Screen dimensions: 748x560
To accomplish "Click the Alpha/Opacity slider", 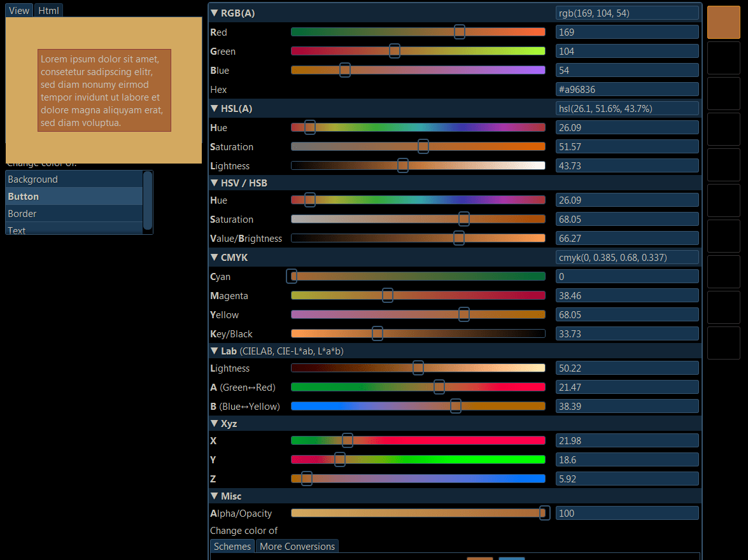I will (x=418, y=513).
